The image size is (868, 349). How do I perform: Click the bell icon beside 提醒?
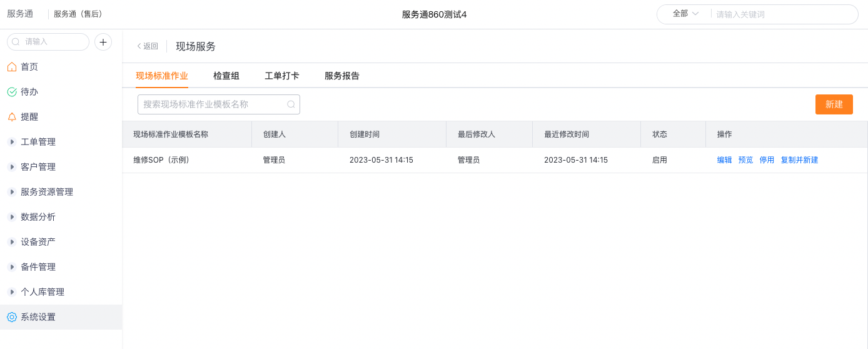coord(11,116)
